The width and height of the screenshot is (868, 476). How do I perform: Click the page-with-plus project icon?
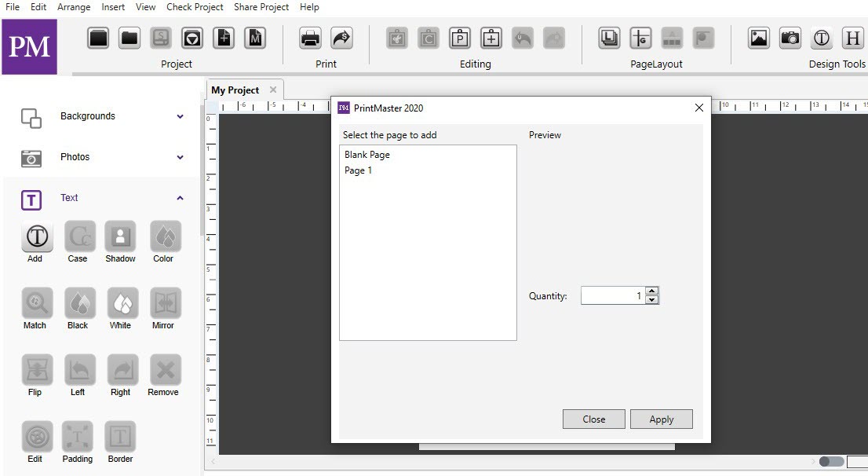(224, 38)
